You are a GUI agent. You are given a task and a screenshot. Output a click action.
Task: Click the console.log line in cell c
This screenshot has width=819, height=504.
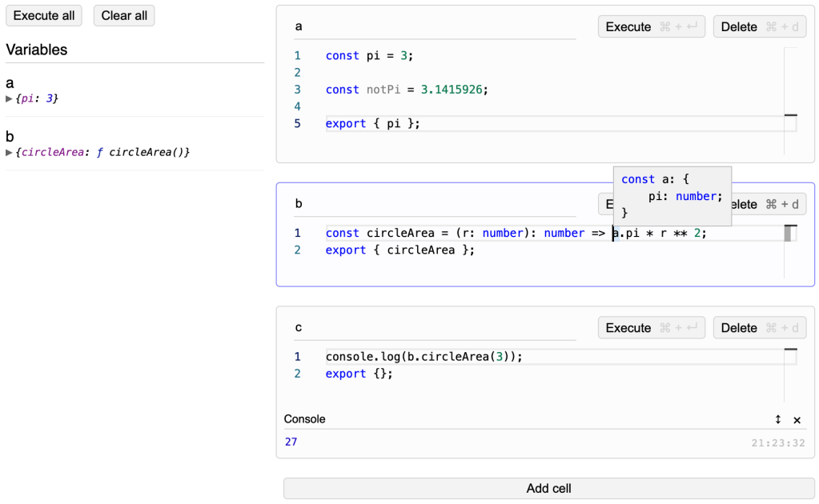[424, 357]
